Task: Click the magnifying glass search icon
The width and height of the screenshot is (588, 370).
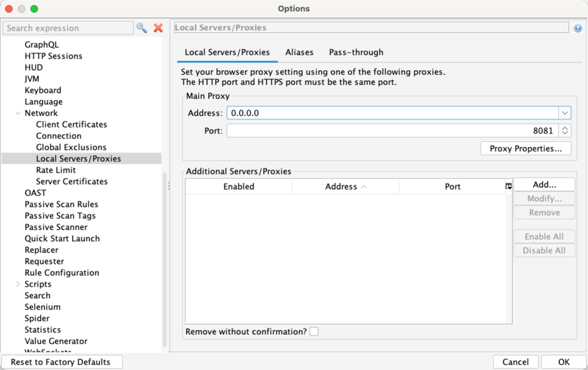Action: [142, 28]
